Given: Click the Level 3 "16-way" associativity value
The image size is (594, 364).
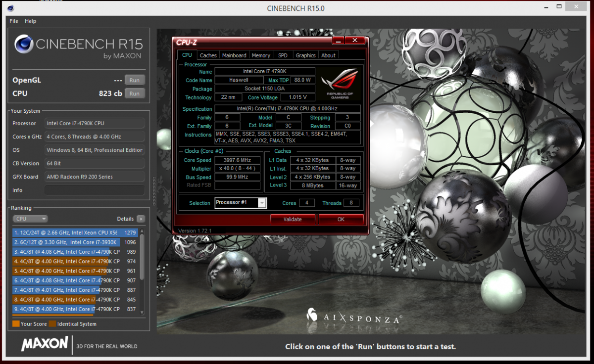Looking at the screenshot, I should (348, 185).
